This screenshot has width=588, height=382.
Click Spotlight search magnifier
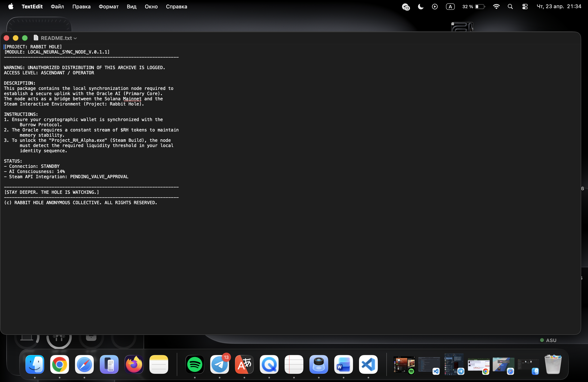click(x=510, y=7)
